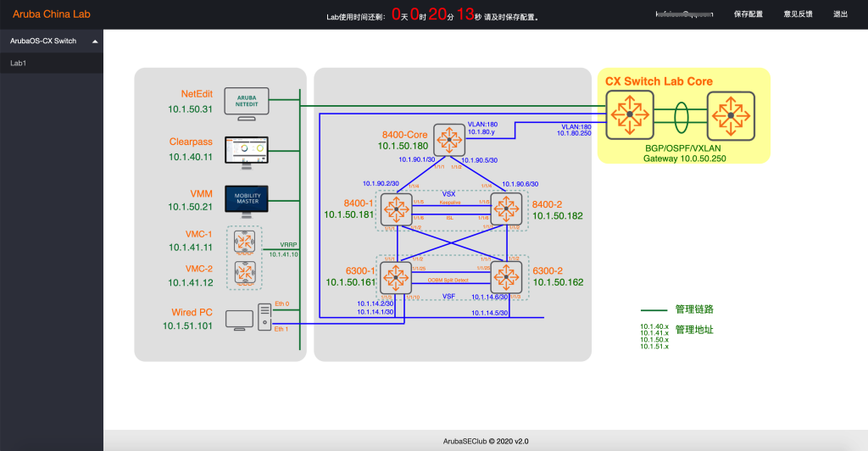Open the 6300-2 switch icon
Image resolution: width=868 pixels, height=451 pixels.
[506, 276]
